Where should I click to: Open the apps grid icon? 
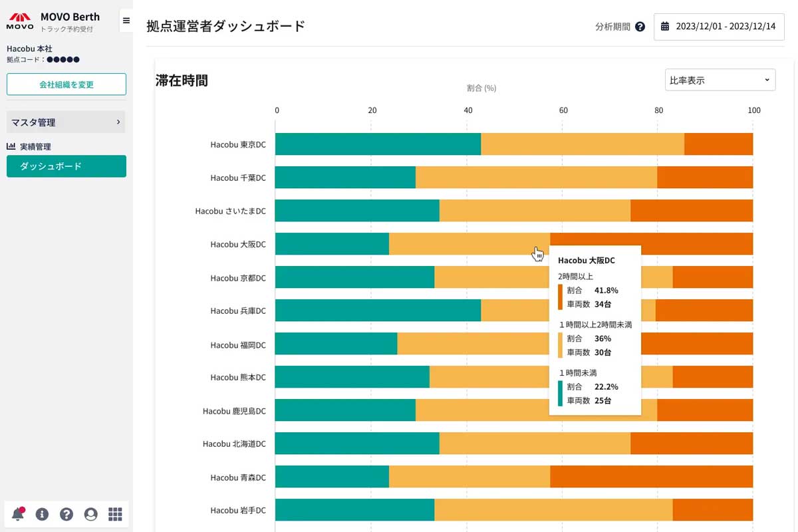click(115, 514)
